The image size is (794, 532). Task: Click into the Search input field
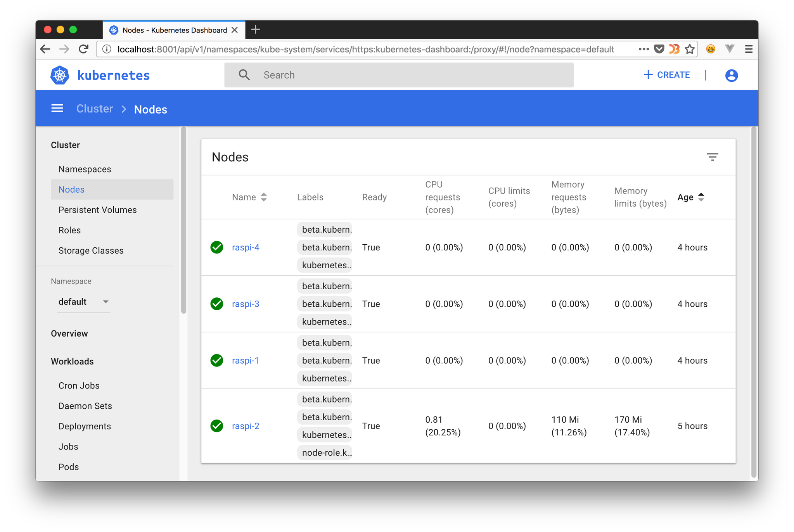pyautogui.click(x=399, y=75)
